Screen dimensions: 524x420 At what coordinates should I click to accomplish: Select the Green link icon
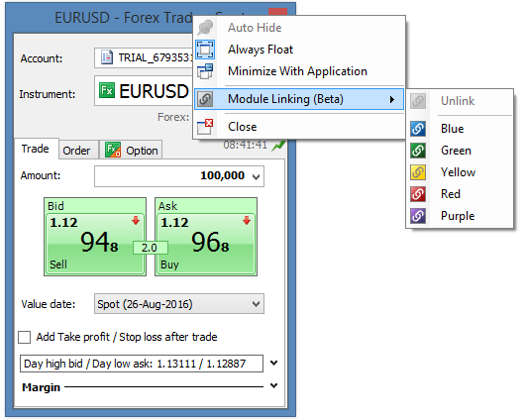[418, 151]
